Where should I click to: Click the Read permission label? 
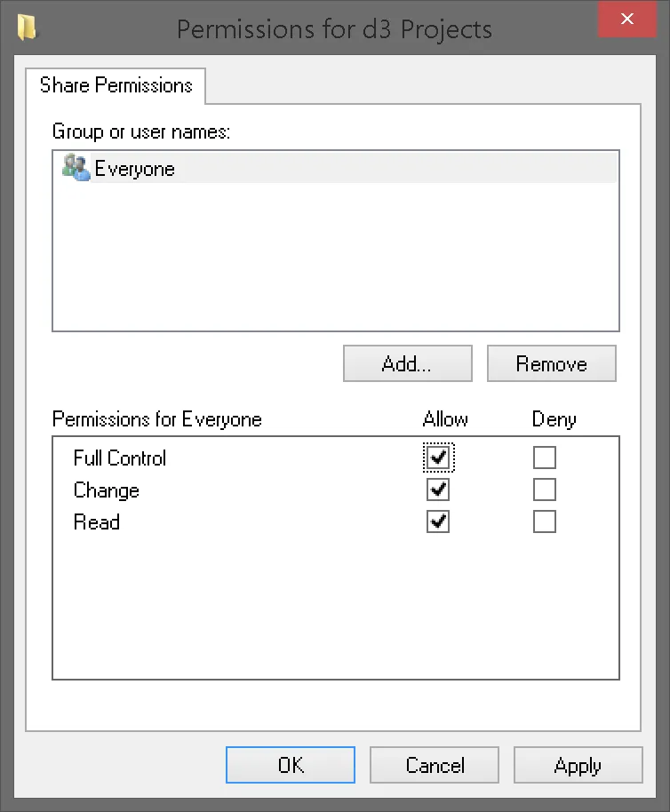pyautogui.click(x=96, y=521)
